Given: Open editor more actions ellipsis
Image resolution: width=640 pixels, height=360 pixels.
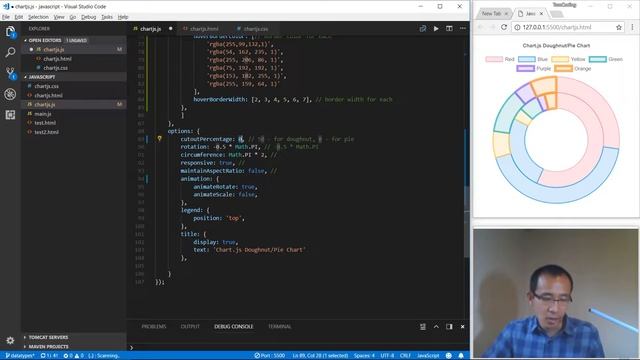Looking at the screenshot, I should (x=462, y=29).
